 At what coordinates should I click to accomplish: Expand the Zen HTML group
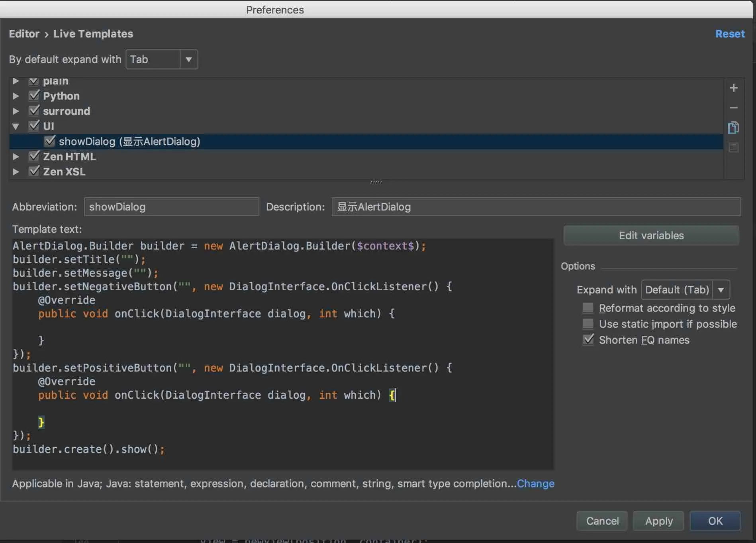coord(16,157)
